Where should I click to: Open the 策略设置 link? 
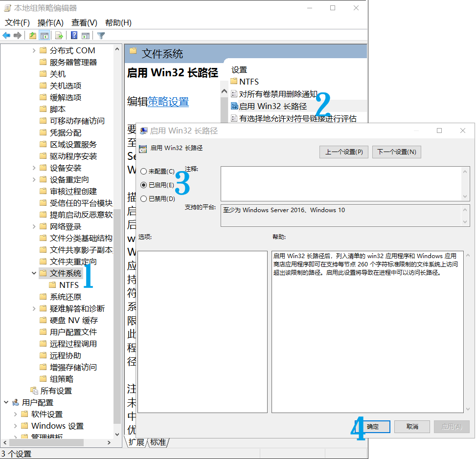pyautogui.click(x=168, y=102)
